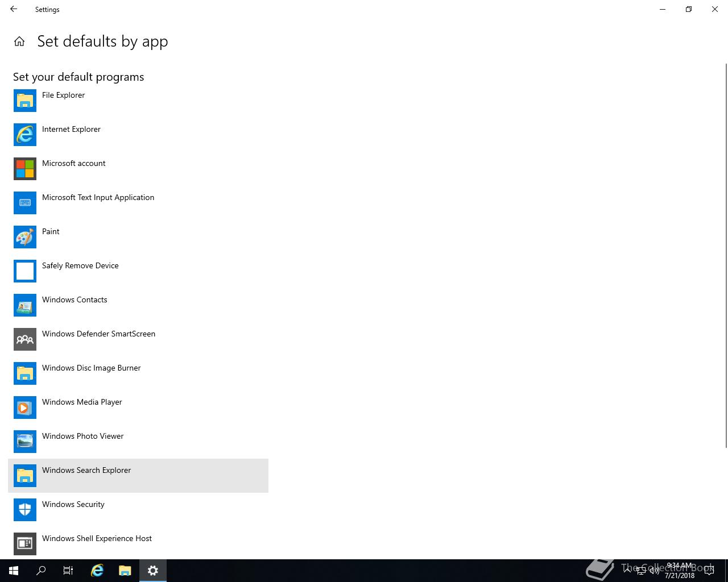This screenshot has width=728, height=582.
Task: Click the Windows Photo Viewer icon
Action: (25, 442)
